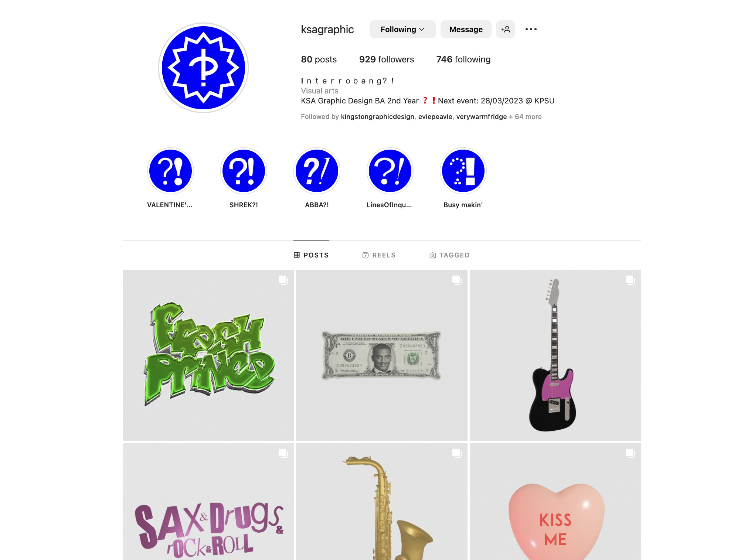751x560 pixels.
Task: Open the Busy makin' story highlight
Action: pyautogui.click(x=463, y=171)
